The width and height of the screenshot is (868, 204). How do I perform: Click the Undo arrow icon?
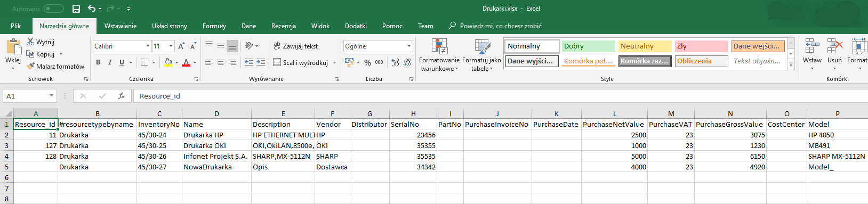[92, 9]
